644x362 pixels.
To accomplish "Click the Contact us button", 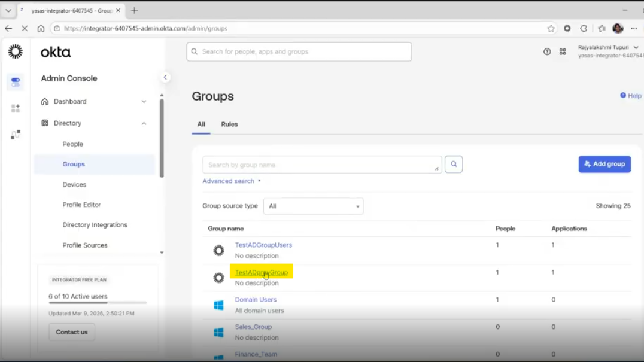I will pyautogui.click(x=72, y=332).
